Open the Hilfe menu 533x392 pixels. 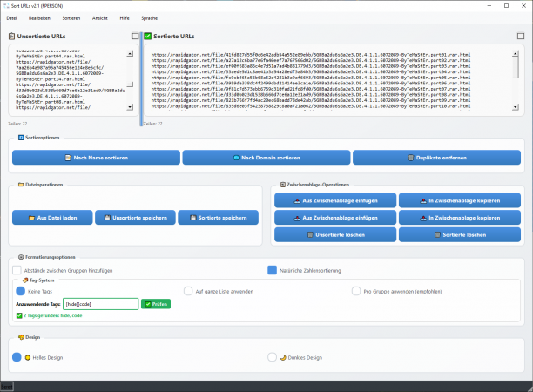pos(125,18)
